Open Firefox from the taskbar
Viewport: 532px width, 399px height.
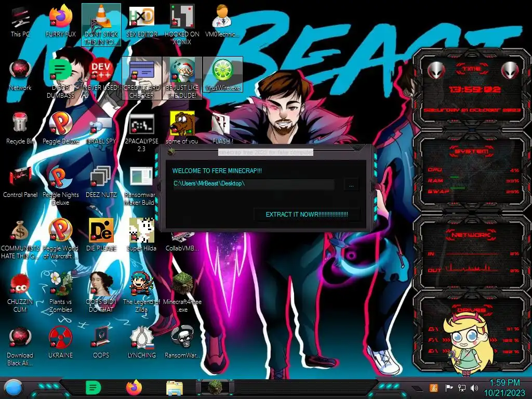(x=134, y=388)
